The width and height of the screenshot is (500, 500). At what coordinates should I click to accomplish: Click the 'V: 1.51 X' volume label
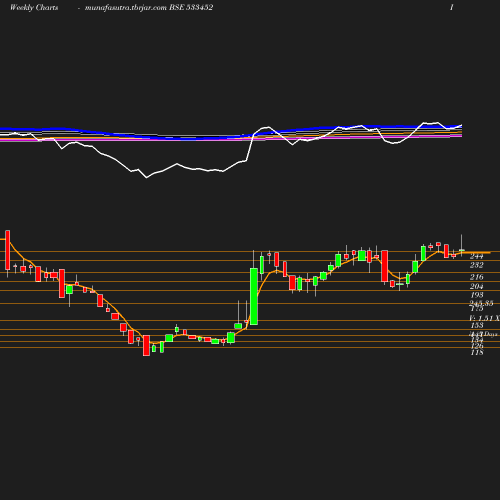tap(484, 318)
